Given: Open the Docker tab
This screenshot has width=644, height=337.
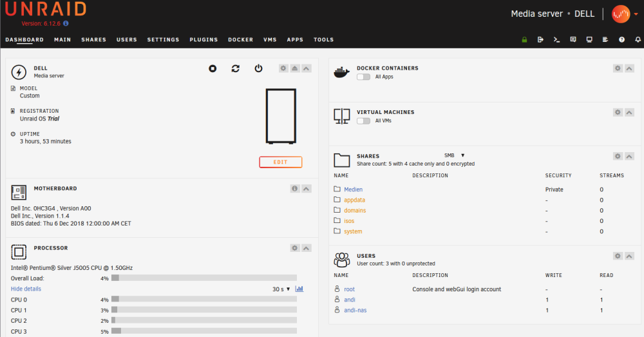Looking at the screenshot, I should coord(241,39).
